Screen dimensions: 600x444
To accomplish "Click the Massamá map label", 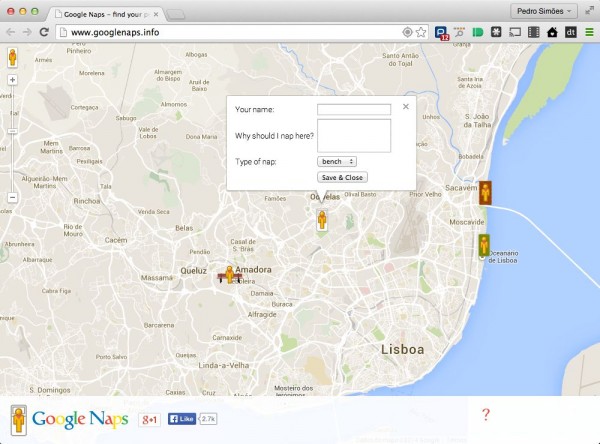I will pyautogui.click(x=157, y=278).
